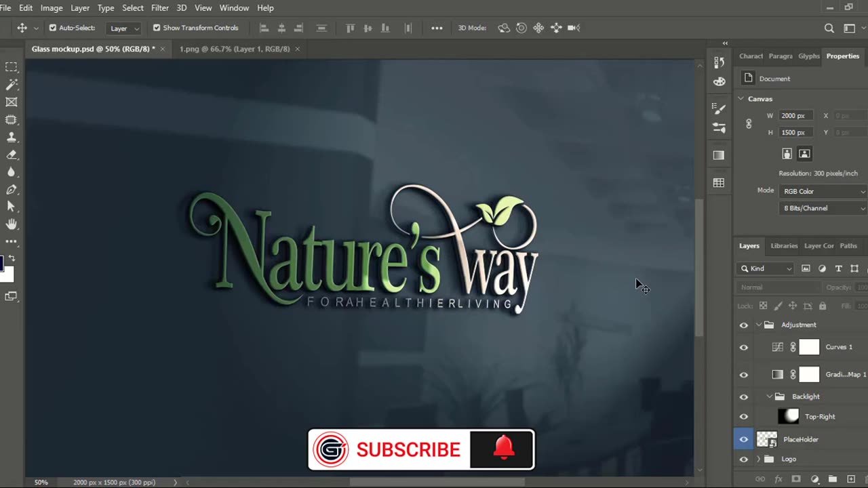Open the workspace switcher icon
This screenshot has height=488, width=868.
coord(849,28)
